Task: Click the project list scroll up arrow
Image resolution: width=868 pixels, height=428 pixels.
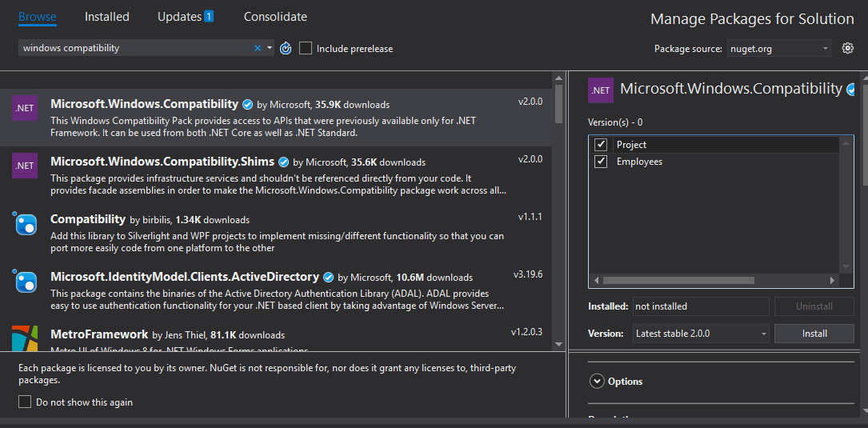Action: click(x=846, y=143)
